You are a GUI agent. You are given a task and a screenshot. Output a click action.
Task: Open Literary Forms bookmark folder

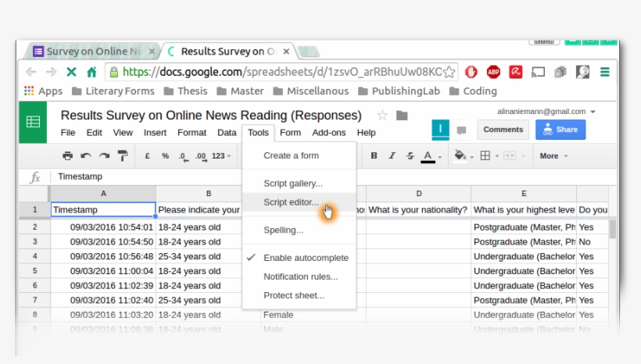coord(113,91)
